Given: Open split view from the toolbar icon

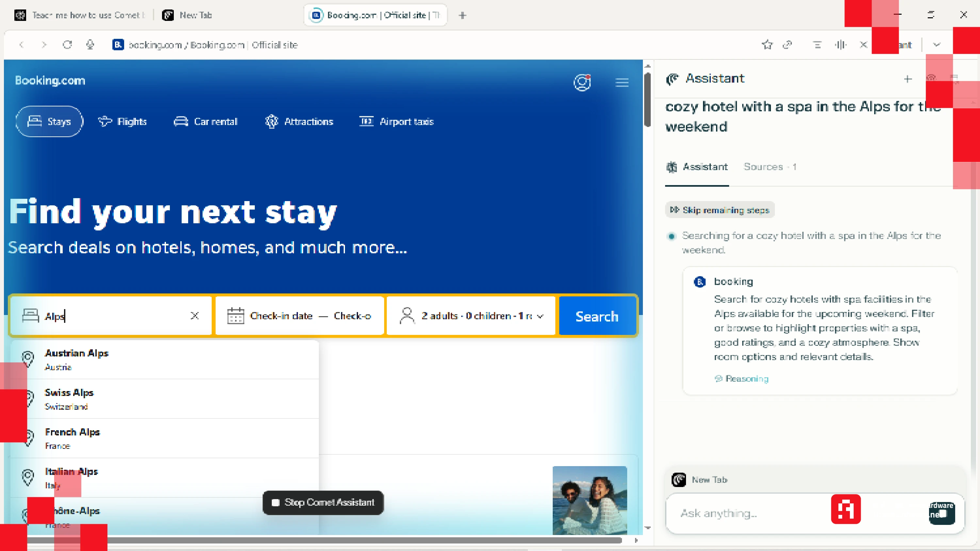Looking at the screenshot, I should point(841,44).
